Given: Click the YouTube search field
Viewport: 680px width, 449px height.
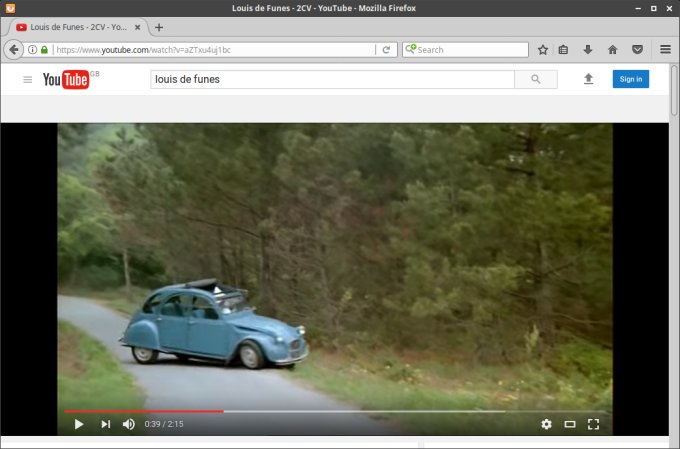Looking at the screenshot, I should click(332, 79).
